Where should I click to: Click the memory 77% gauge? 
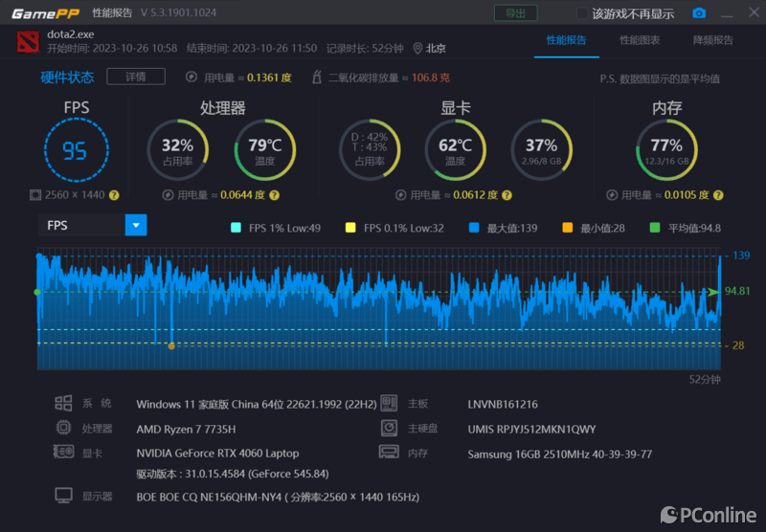coord(666,150)
